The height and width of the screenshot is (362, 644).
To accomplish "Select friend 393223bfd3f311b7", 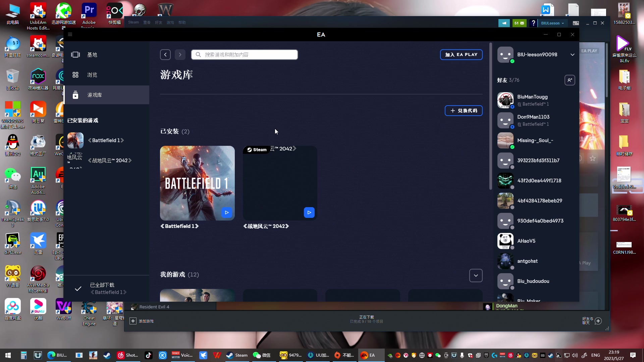I will (x=536, y=161).
